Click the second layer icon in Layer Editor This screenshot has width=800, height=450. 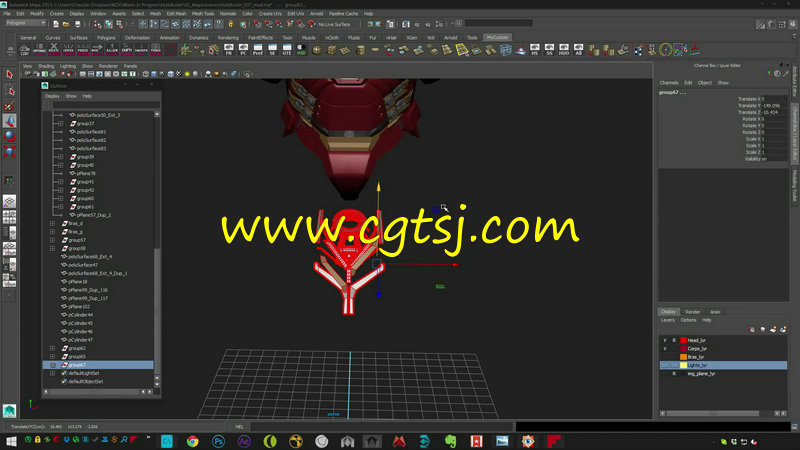tap(762, 330)
